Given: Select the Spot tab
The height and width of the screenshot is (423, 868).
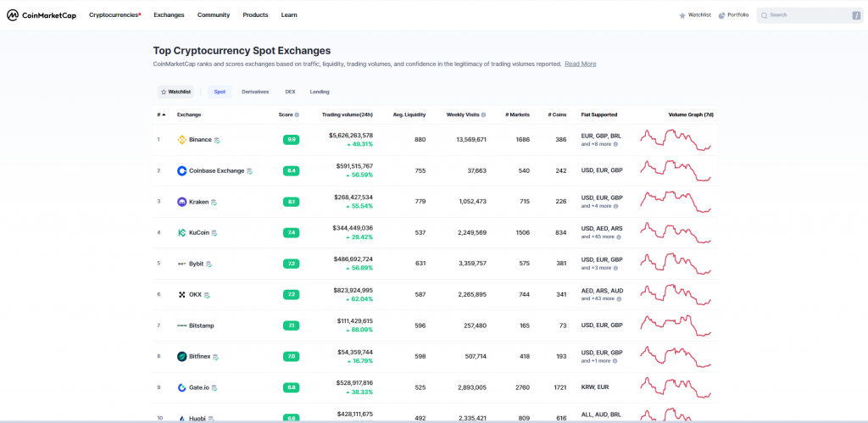Looking at the screenshot, I should coord(220,92).
